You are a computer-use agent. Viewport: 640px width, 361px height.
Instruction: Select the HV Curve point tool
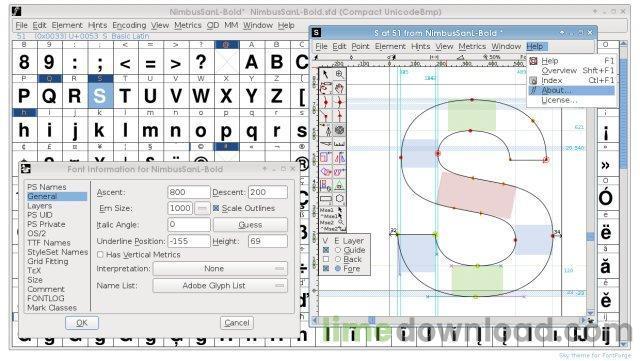coord(339,102)
